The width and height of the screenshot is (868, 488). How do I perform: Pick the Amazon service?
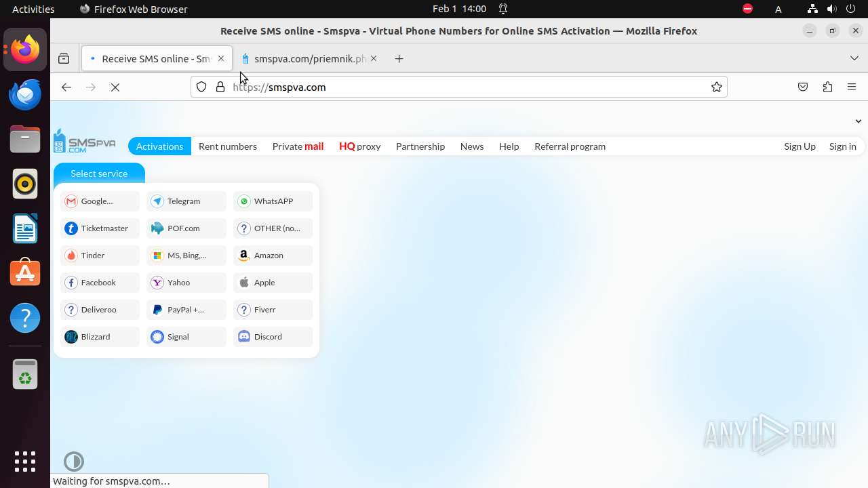point(273,256)
